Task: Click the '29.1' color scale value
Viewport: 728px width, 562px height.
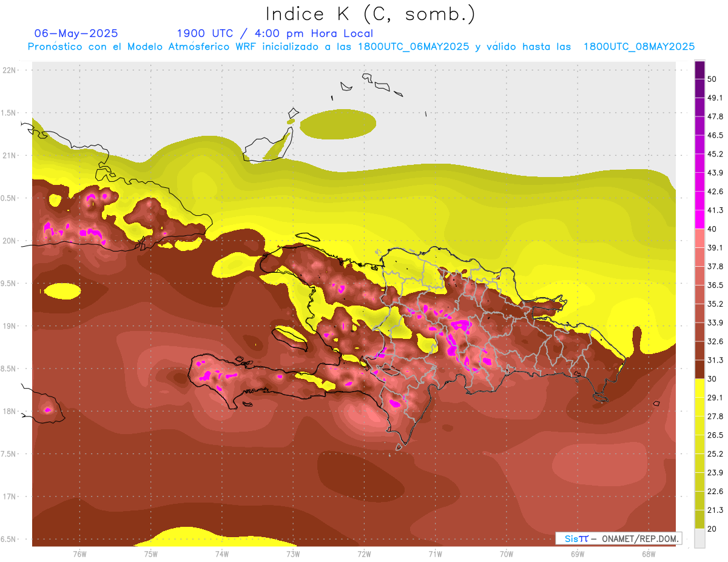Action: (716, 398)
